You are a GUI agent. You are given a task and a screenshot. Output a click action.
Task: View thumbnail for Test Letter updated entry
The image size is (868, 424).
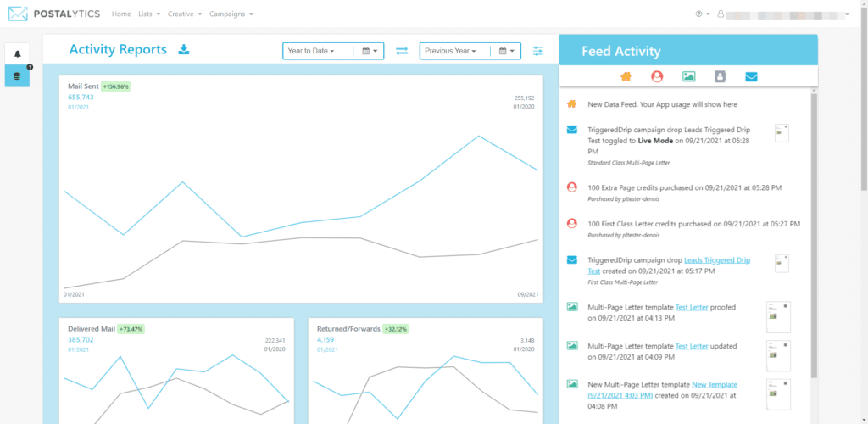(x=778, y=355)
